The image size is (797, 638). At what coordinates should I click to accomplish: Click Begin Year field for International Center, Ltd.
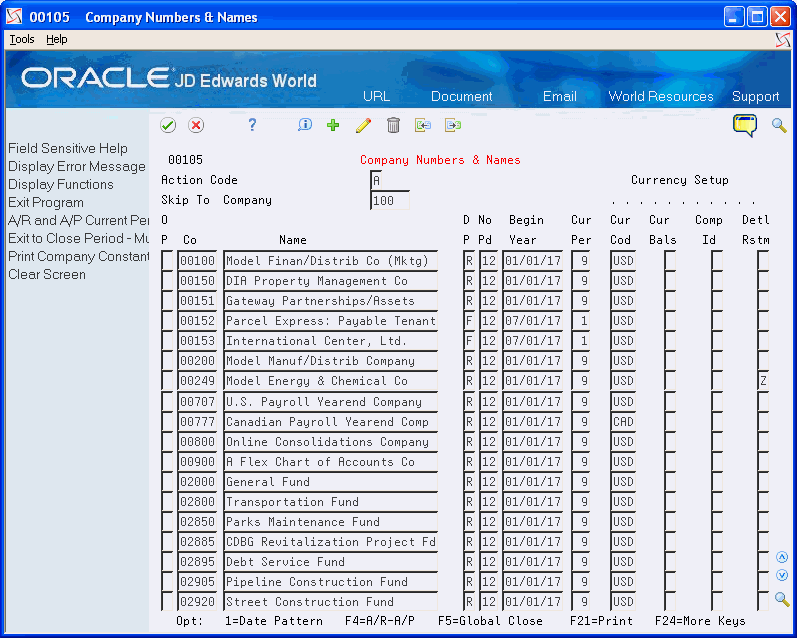533,341
